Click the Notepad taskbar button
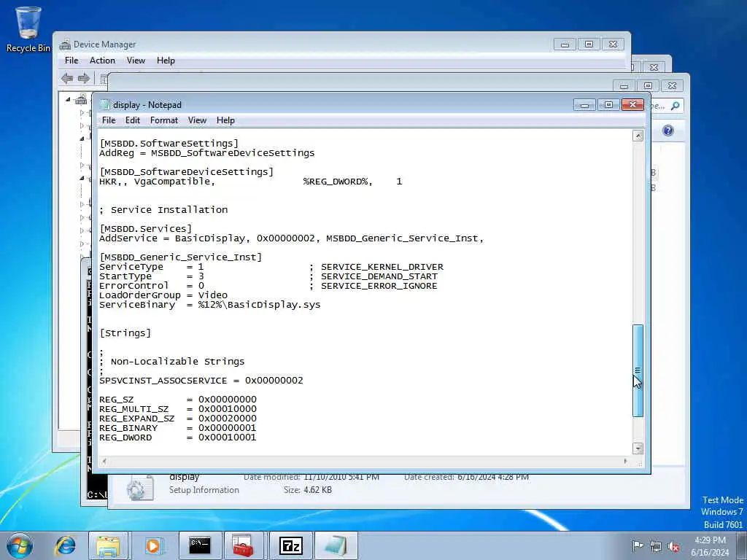747x560 pixels. point(336,545)
